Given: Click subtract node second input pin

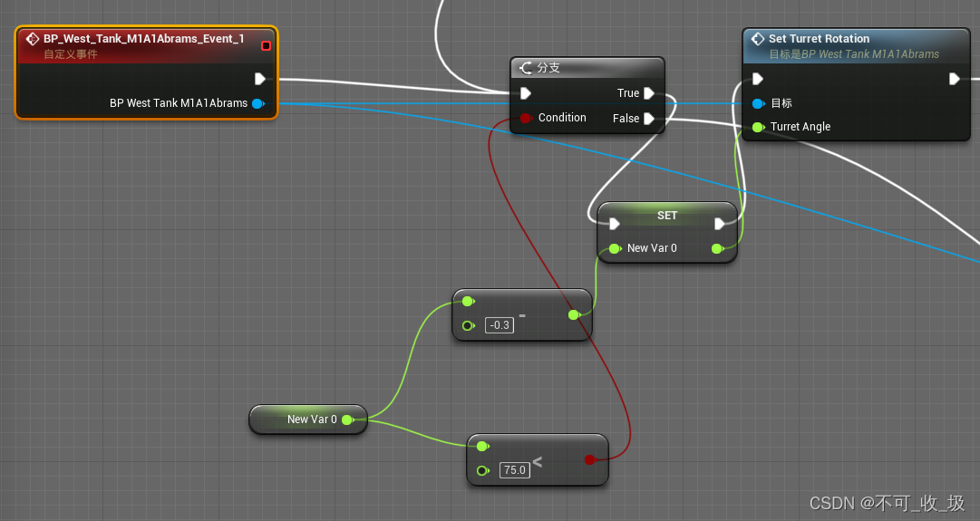Looking at the screenshot, I should [x=468, y=325].
